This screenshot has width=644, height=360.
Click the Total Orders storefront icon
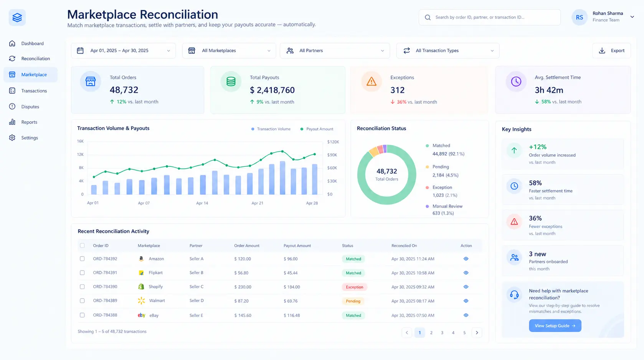pos(91,81)
